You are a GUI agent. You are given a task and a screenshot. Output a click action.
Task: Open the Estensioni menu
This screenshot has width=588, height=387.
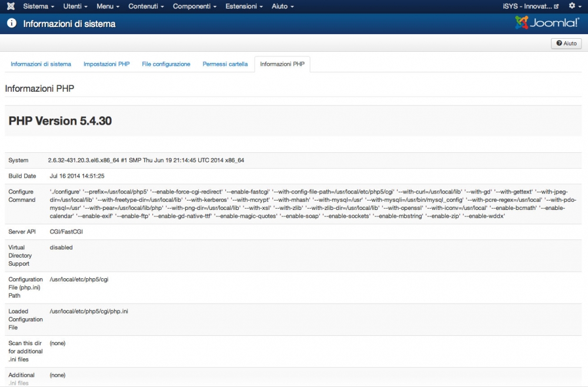(244, 6)
